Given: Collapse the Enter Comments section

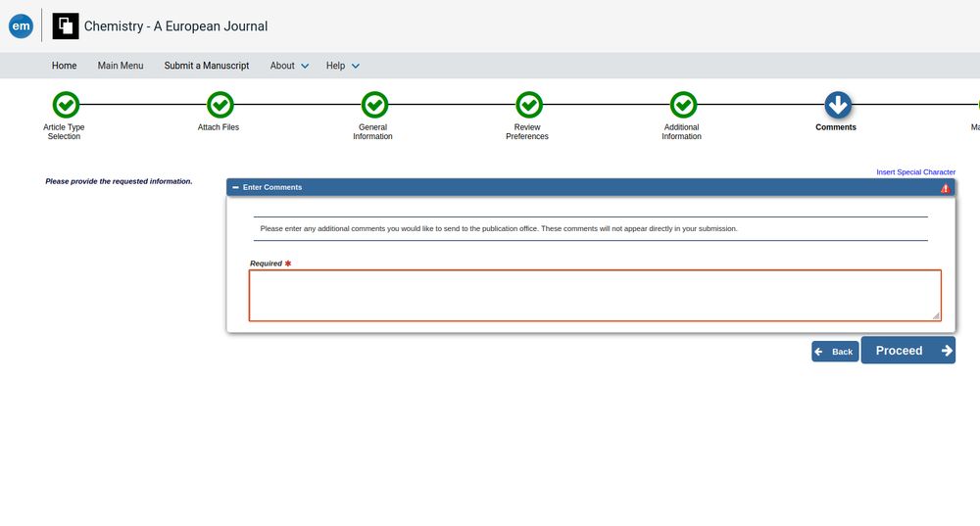Looking at the screenshot, I should click(x=235, y=187).
